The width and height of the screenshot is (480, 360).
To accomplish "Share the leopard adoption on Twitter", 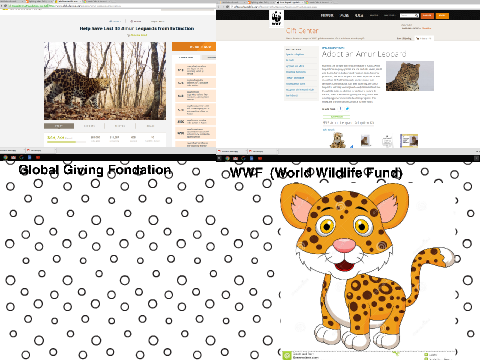I will [x=347, y=109].
